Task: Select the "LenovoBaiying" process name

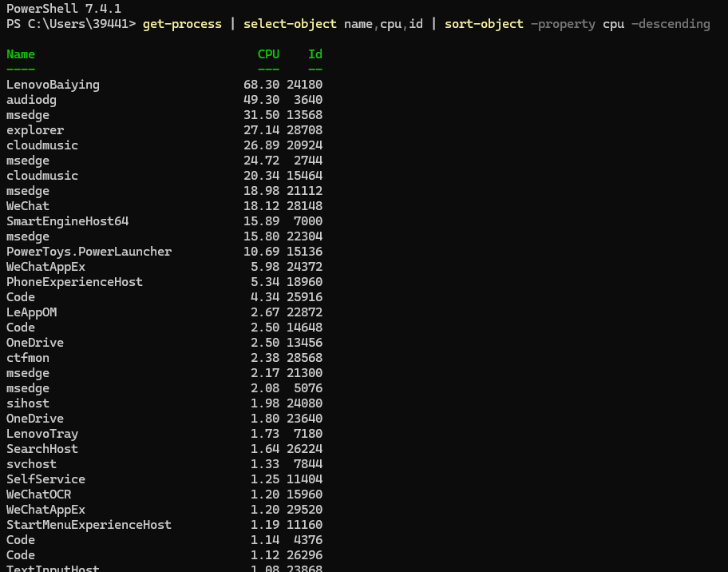Action: coord(53,85)
